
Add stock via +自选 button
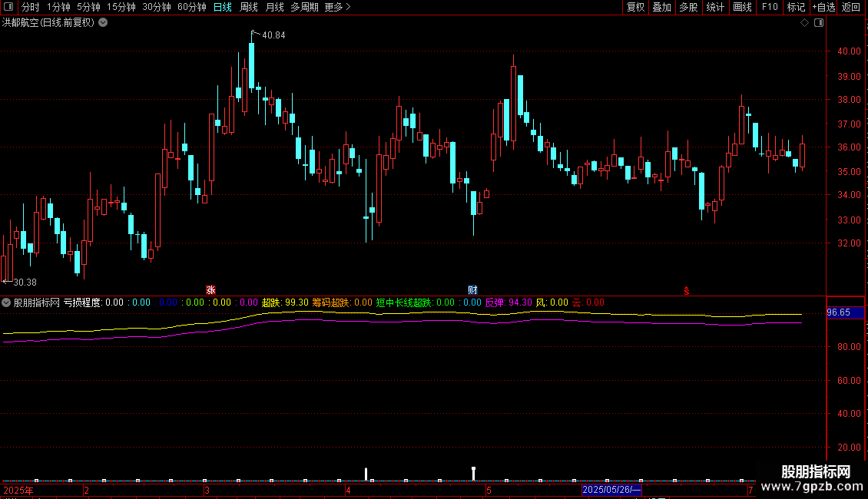pyautogui.click(x=823, y=7)
